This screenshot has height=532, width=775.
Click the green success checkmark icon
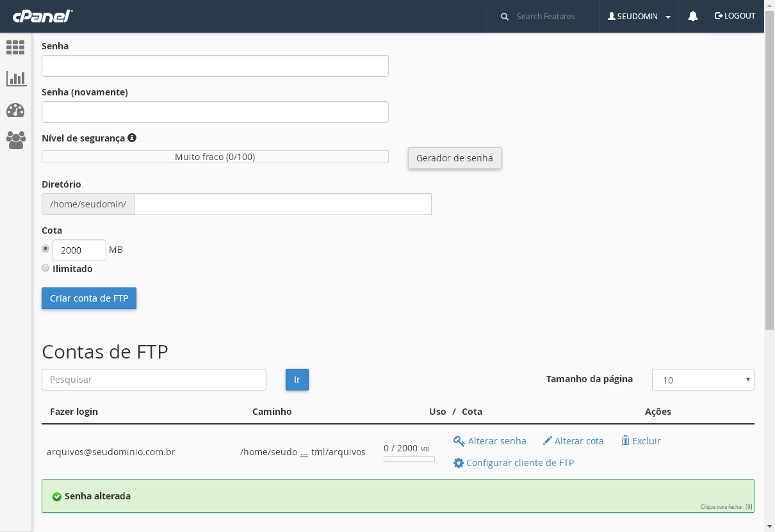(57, 497)
